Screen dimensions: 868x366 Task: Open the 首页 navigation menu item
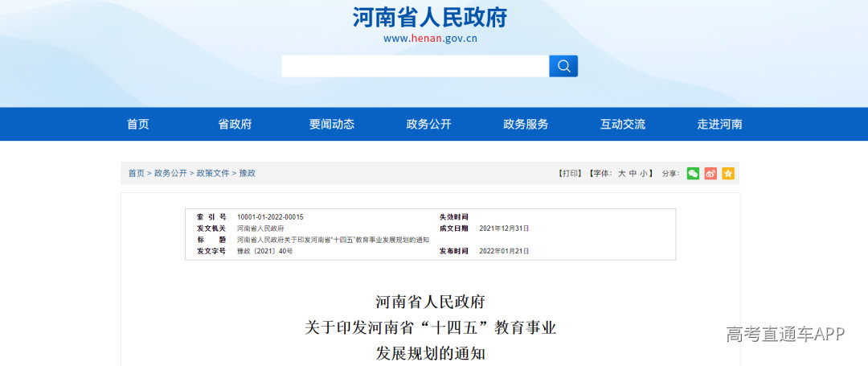[x=138, y=124]
